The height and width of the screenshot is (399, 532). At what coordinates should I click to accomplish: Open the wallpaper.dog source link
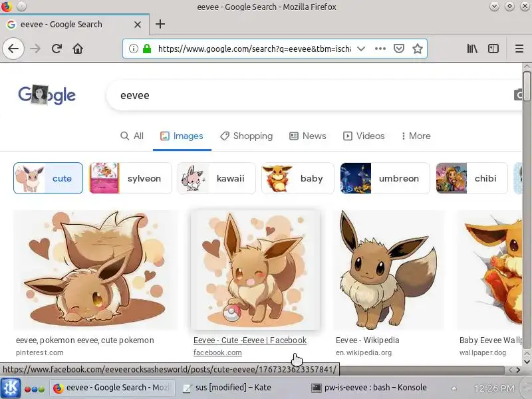[483, 352]
